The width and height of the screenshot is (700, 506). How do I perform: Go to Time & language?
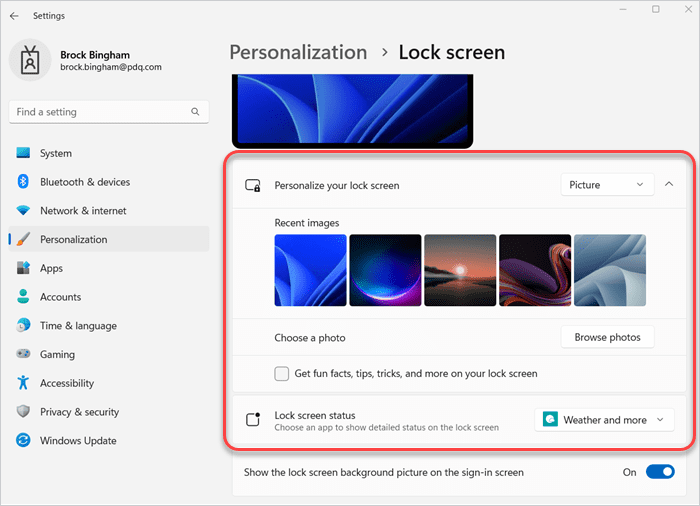(x=109, y=325)
